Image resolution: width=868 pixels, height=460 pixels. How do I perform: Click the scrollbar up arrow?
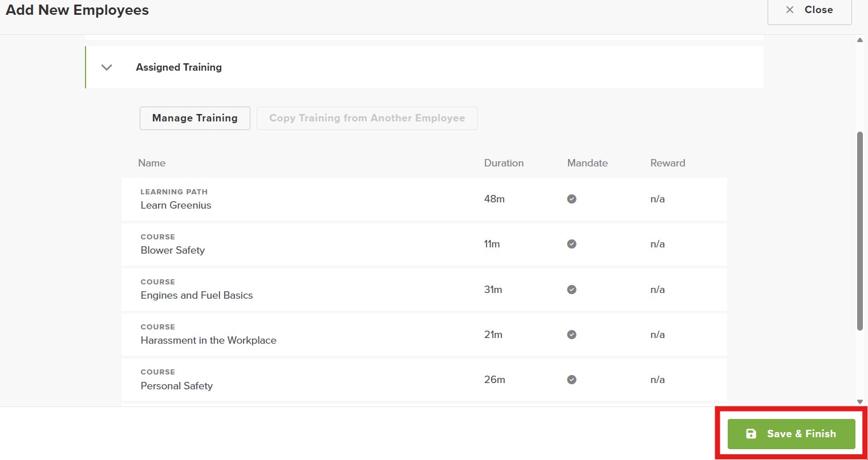coord(860,40)
